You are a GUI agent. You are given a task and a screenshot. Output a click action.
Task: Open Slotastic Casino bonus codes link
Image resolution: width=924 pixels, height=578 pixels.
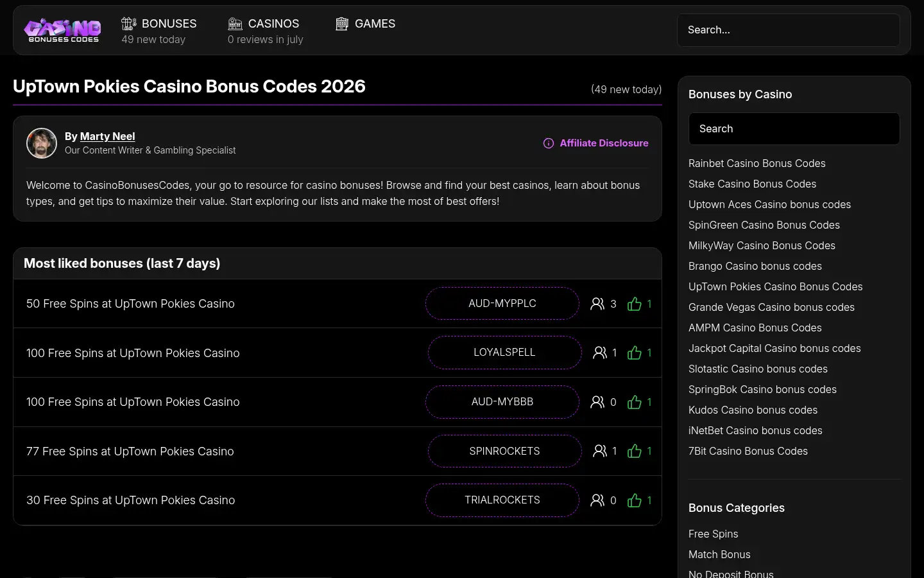click(758, 369)
